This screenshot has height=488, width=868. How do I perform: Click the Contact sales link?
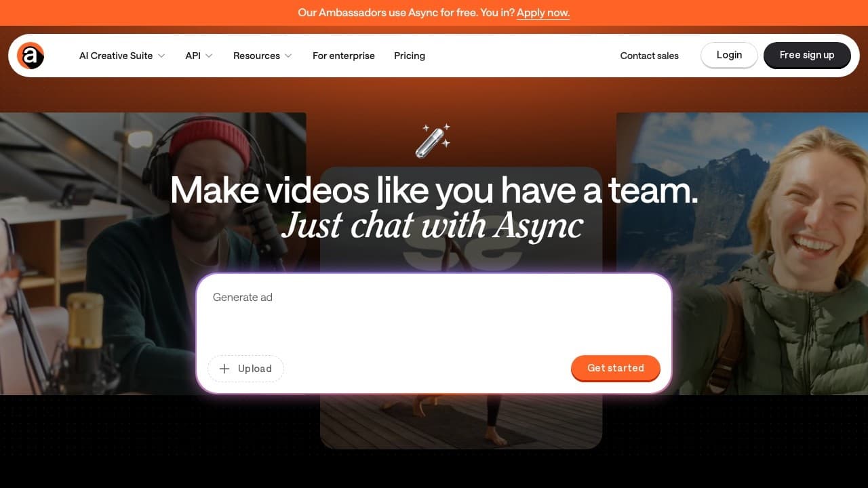pos(650,56)
